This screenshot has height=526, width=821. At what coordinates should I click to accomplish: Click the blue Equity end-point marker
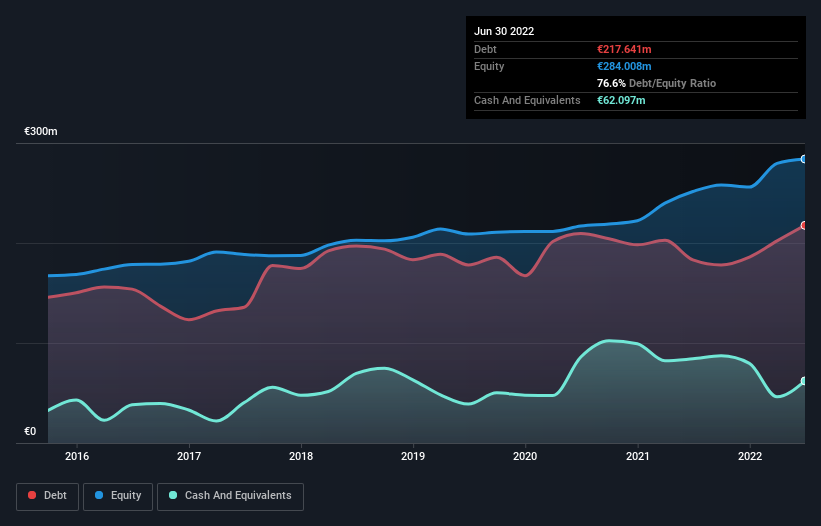(804, 159)
